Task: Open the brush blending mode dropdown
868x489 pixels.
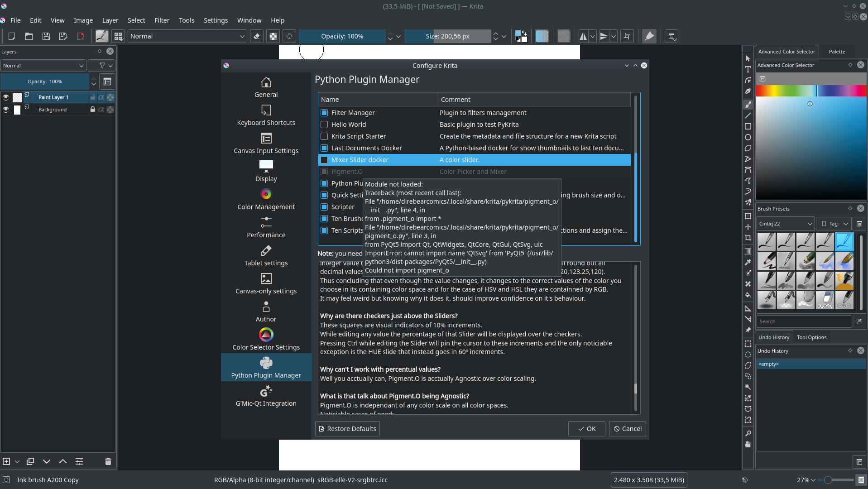Action: pyautogui.click(x=187, y=36)
